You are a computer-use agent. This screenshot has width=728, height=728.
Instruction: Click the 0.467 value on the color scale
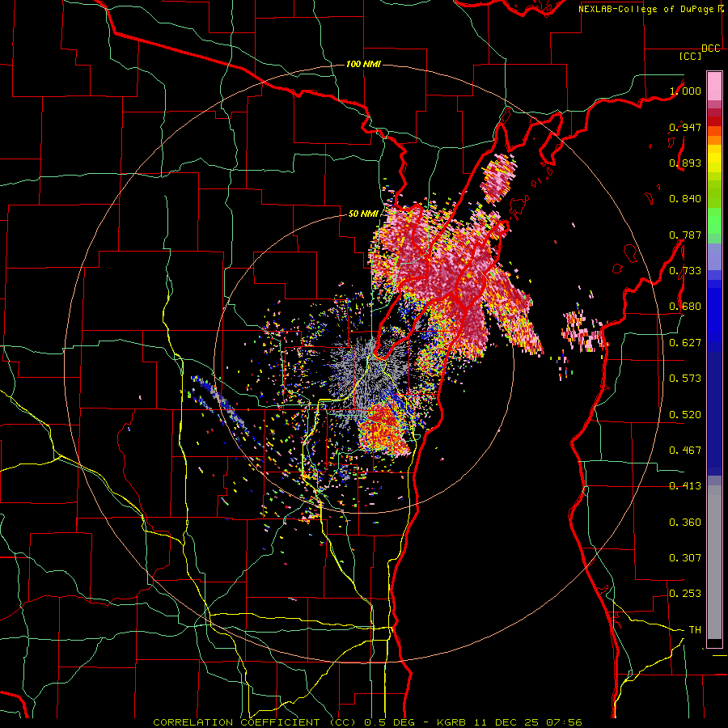tap(685, 451)
